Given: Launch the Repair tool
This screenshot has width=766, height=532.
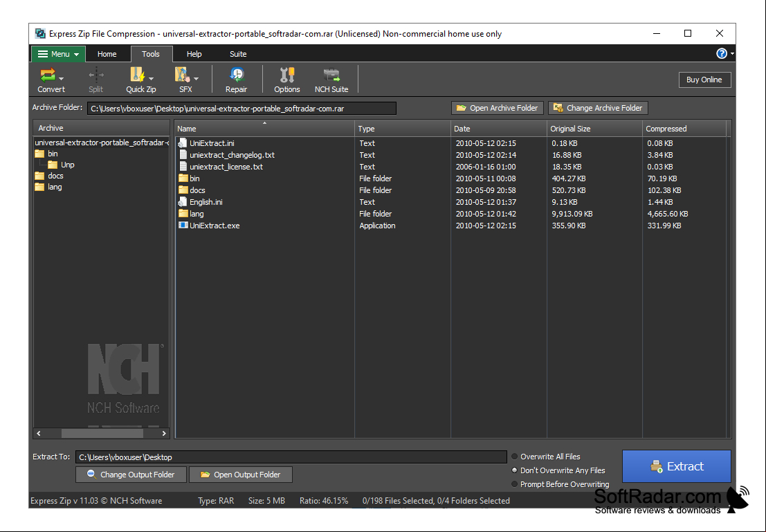Looking at the screenshot, I should [x=237, y=80].
